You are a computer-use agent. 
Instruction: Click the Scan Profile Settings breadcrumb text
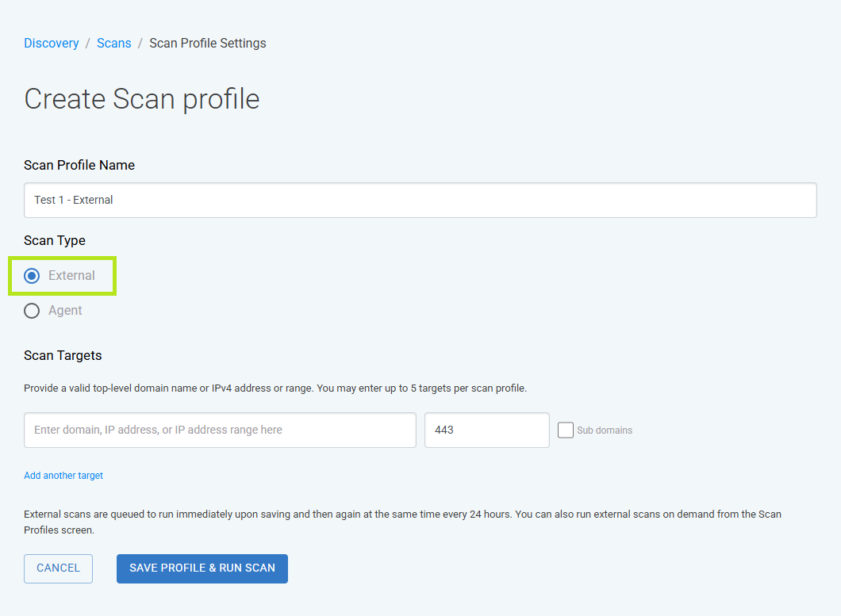pos(208,44)
